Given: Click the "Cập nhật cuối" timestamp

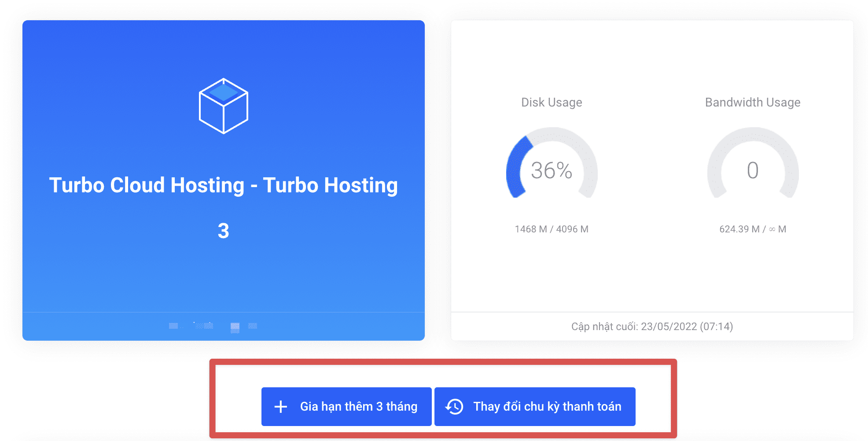Looking at the screenshot, I should click(651, 327).
